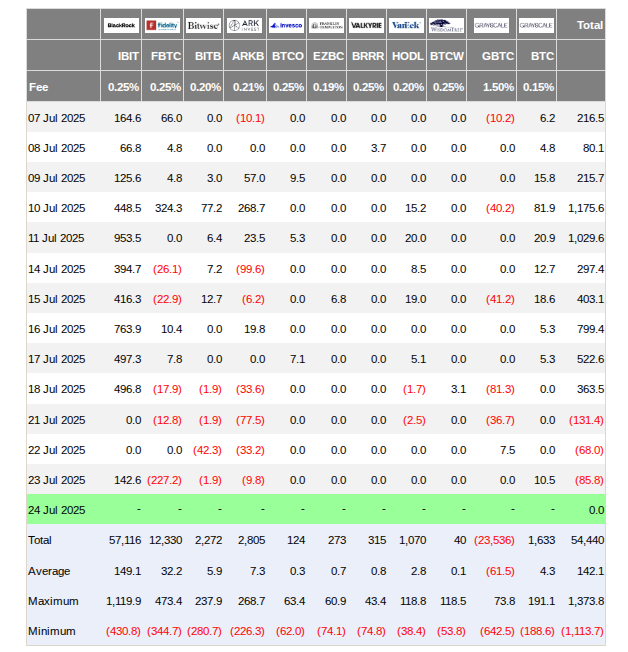This screenshot has width=628, height=652.
Task: Click the BlackRock logo in header
Action: [122, 25]
